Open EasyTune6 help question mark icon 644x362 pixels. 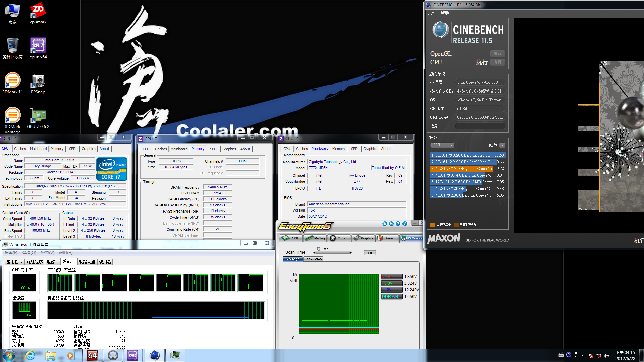(398, 224)
